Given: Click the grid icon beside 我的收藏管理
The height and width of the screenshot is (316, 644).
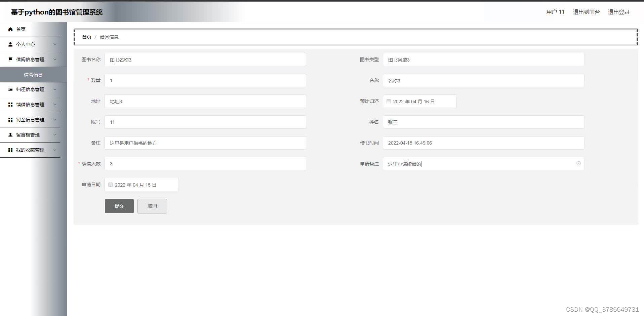Looking at the screenshot, I should coord(10,150).
